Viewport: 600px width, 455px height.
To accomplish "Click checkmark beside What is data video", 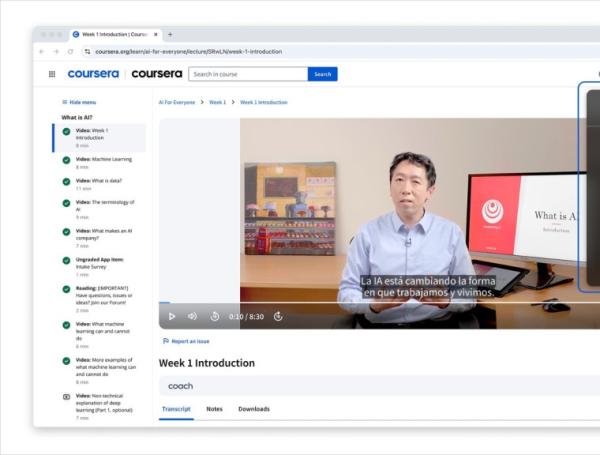I will pos(66,181).
